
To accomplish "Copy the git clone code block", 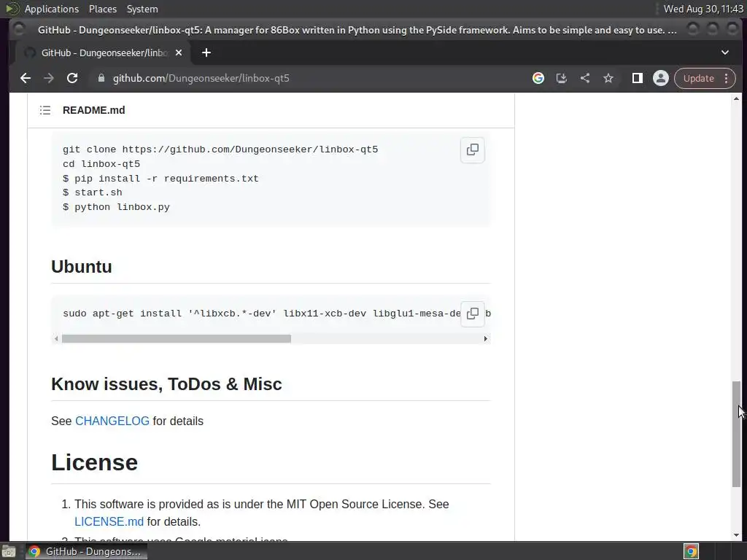I will [x=473, y=150].
